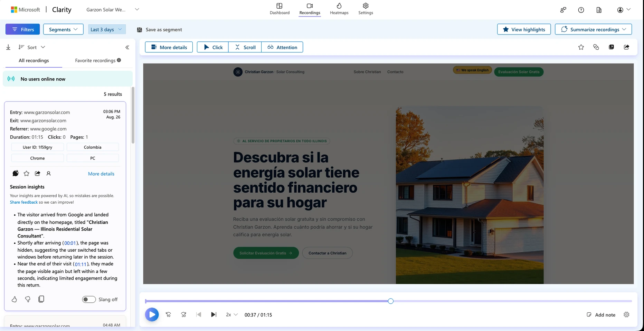
Task: Open the team sharing icon in header
Action: pos(563,10)
